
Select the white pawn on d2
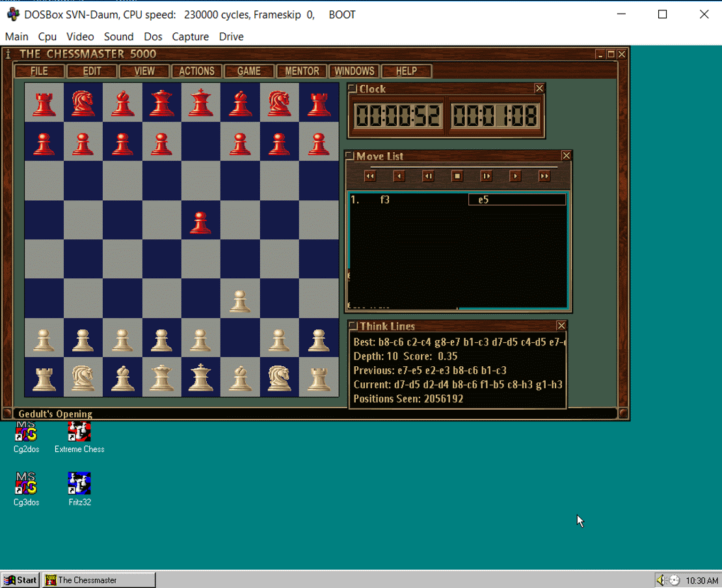161,338
